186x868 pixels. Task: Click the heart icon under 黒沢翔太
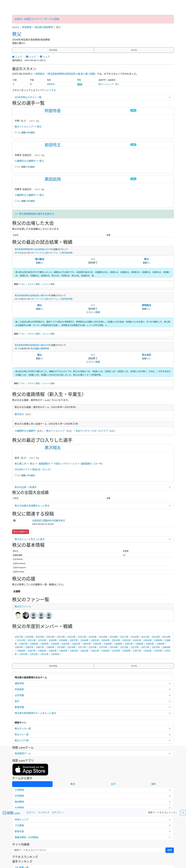(x=15, y=475)
